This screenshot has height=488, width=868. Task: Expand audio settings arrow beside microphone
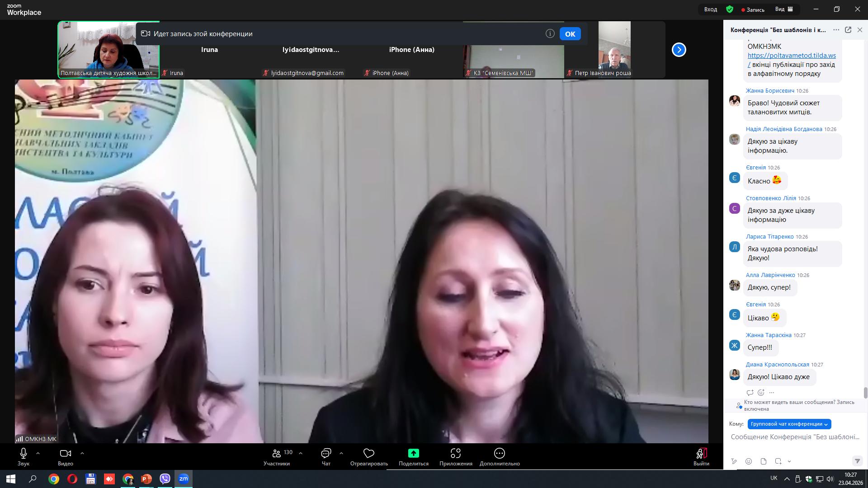click(38, 453)
